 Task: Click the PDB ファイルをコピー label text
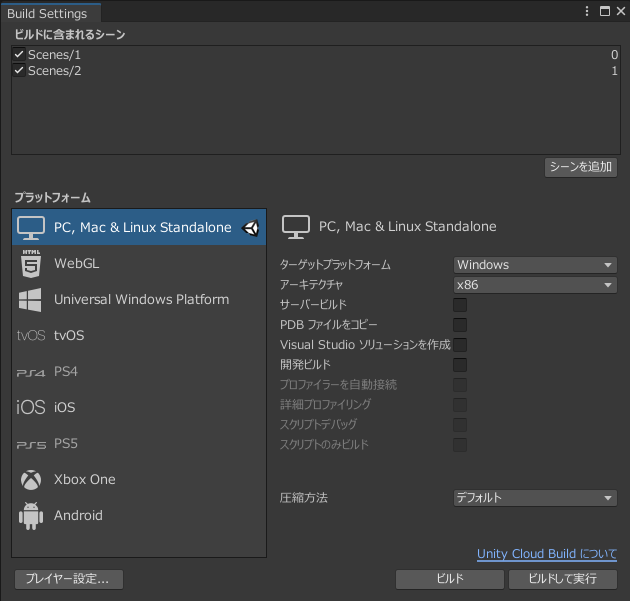click(329, 325)
